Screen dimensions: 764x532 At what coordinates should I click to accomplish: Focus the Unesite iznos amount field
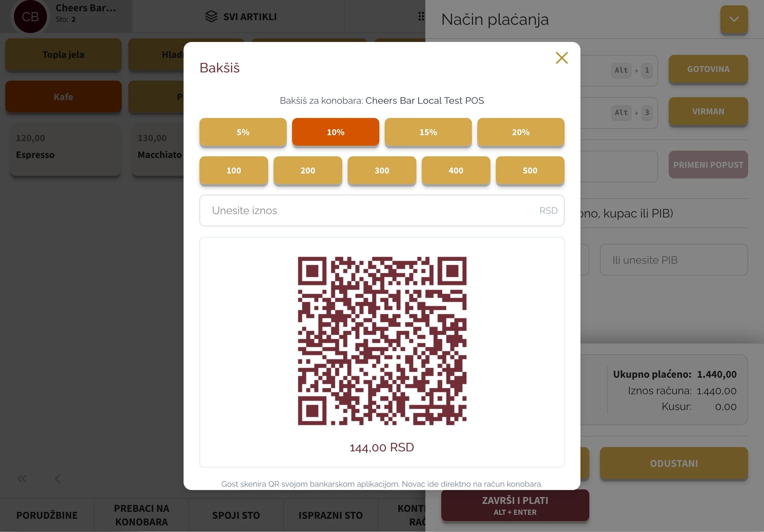[x=382, y=210]
